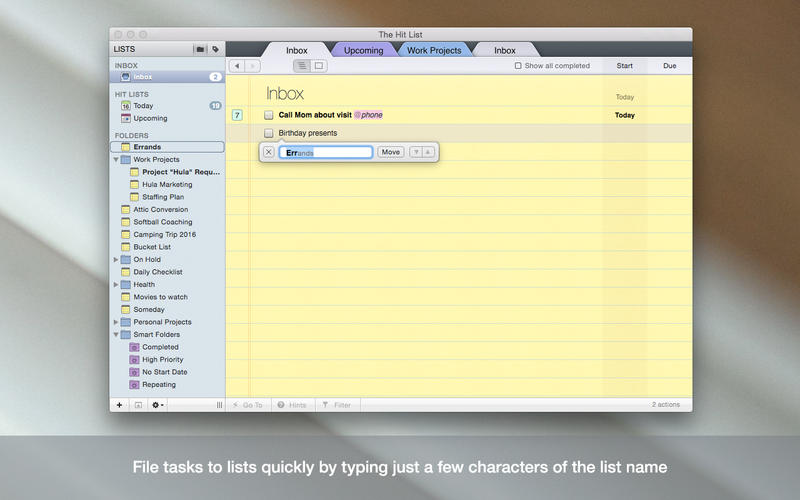Click the Staffing Plan list icon
Viewport: 800px width, 500px height.
134,197
